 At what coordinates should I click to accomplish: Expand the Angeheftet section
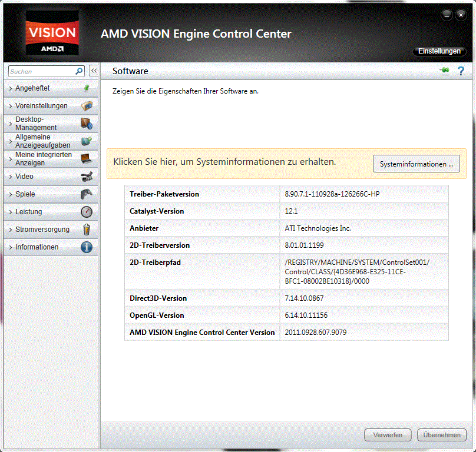click(51, 88)
